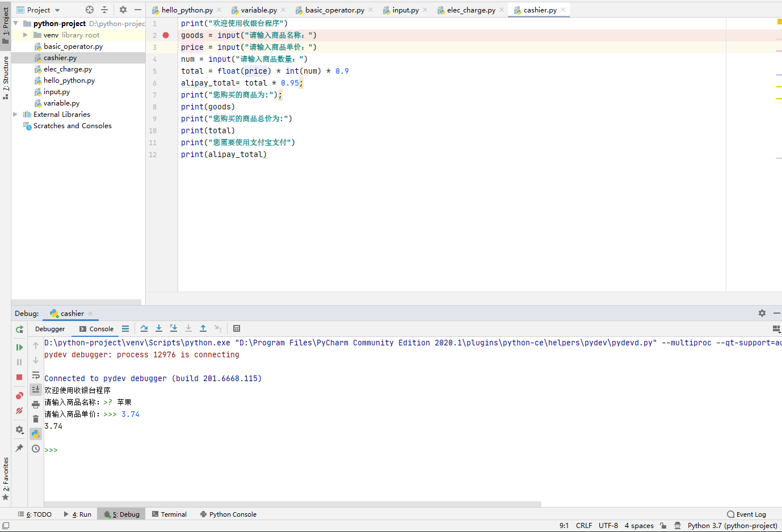This screenshot has width=782, height=532.
Task: Switch to Debugger tab
Action: (x=50, y=329)
